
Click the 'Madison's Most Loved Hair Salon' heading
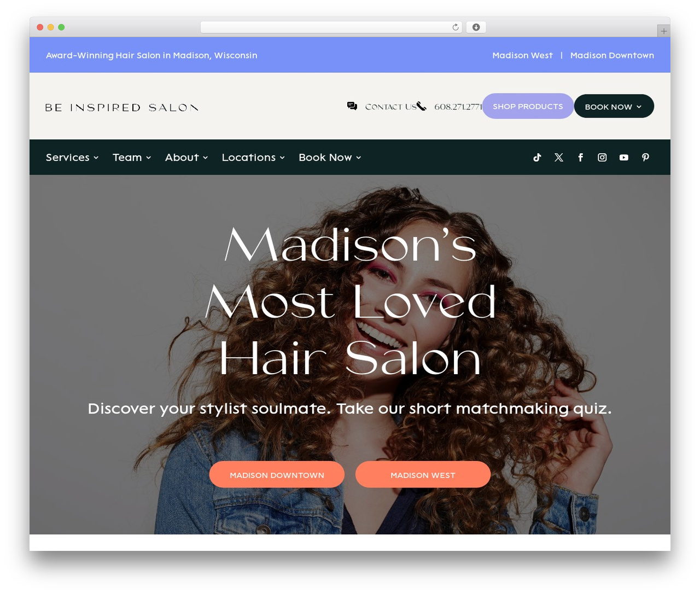click(x=350, y=301)
